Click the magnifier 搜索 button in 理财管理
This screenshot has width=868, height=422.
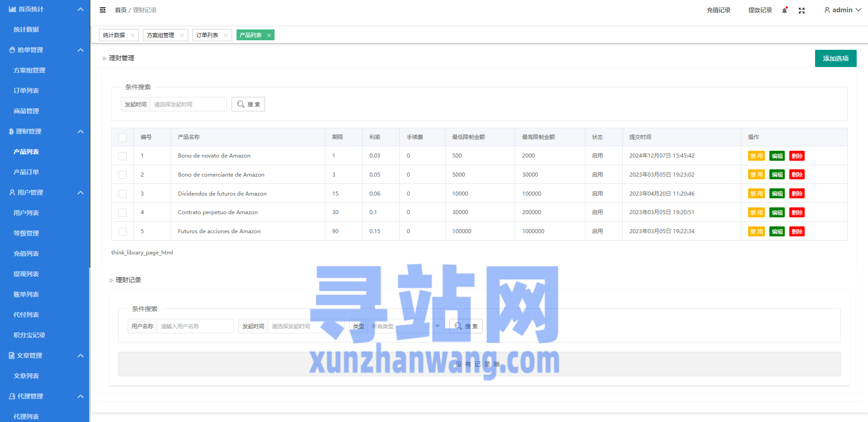coord(248,104)
